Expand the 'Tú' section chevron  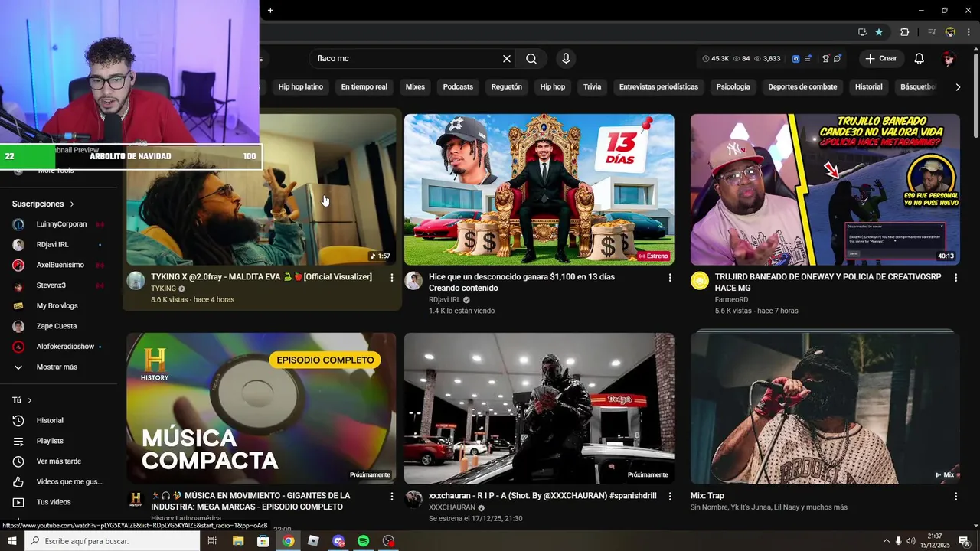click(x=30, y=400)
